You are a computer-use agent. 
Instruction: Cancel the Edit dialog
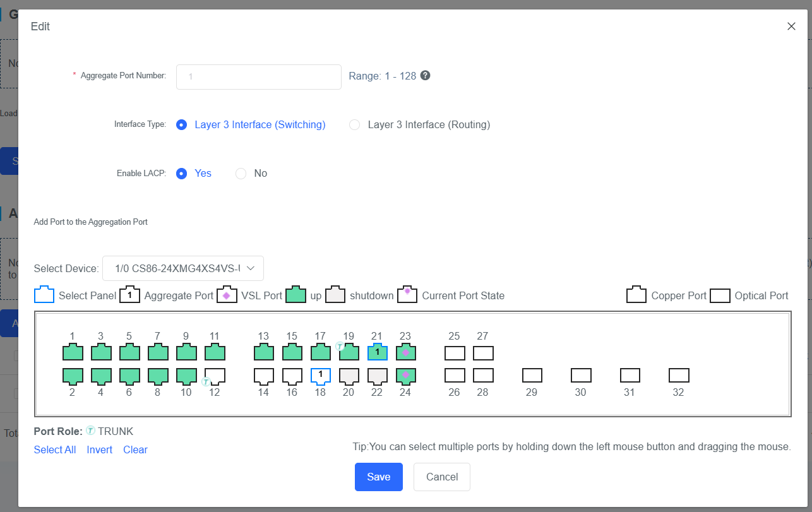pyautogui.click(x=441, y=477)
